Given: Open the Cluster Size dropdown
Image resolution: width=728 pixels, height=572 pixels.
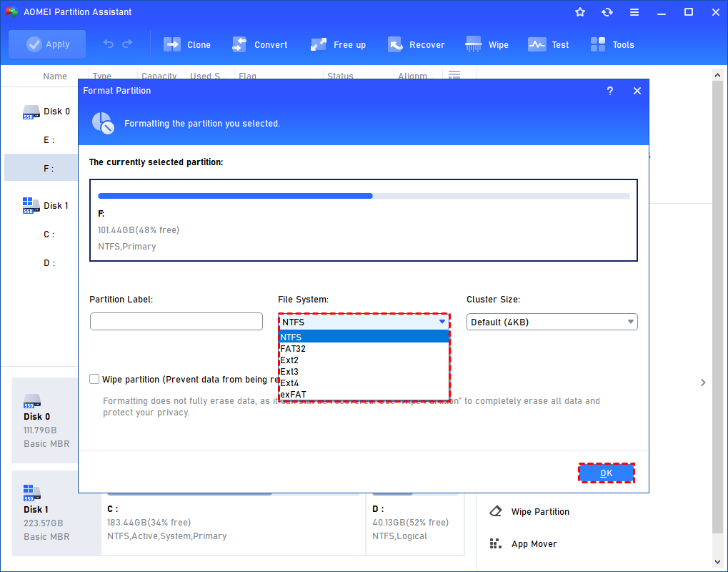Looking at the screenshot, I should [x=552, y=322].
